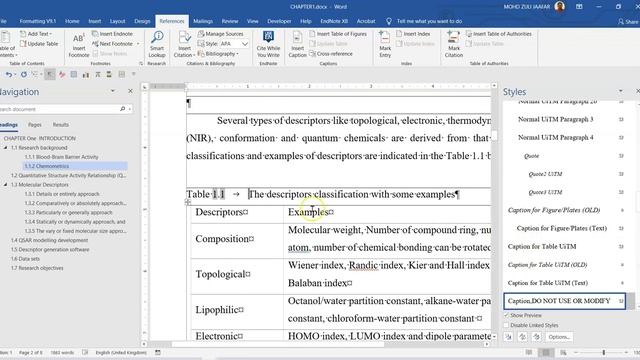
Task: Click the Undo arrow in the quick access toolbar
Action: point(8,74)
